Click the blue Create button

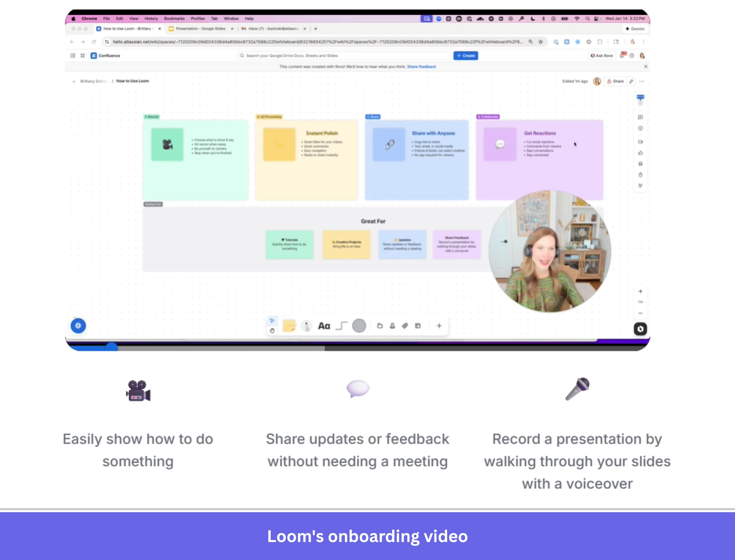[x=465, y=56]
